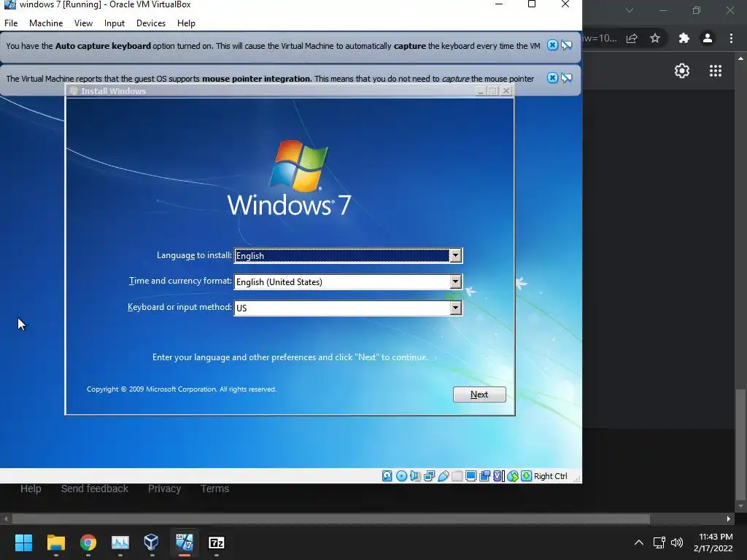The image size is (747, 560).
Task: Dismiss the mouse pointer integration notification
Action: pyautogui.click(x=552, y=78)
